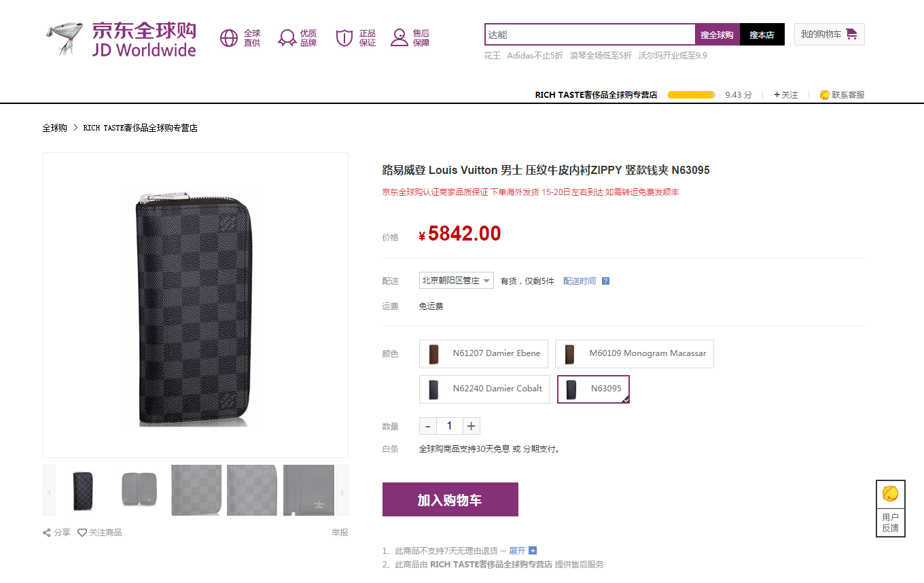
Task: Click the 联系客服 chat icon
Action: pyautogui.click(x=825, y=95)
